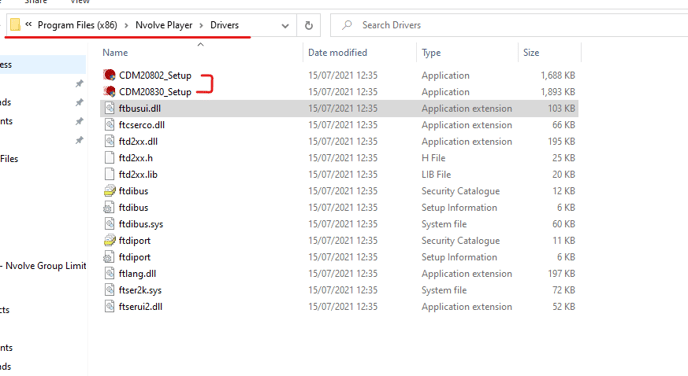Click the date cell of ftserui2.dll row

click(343, 307)
